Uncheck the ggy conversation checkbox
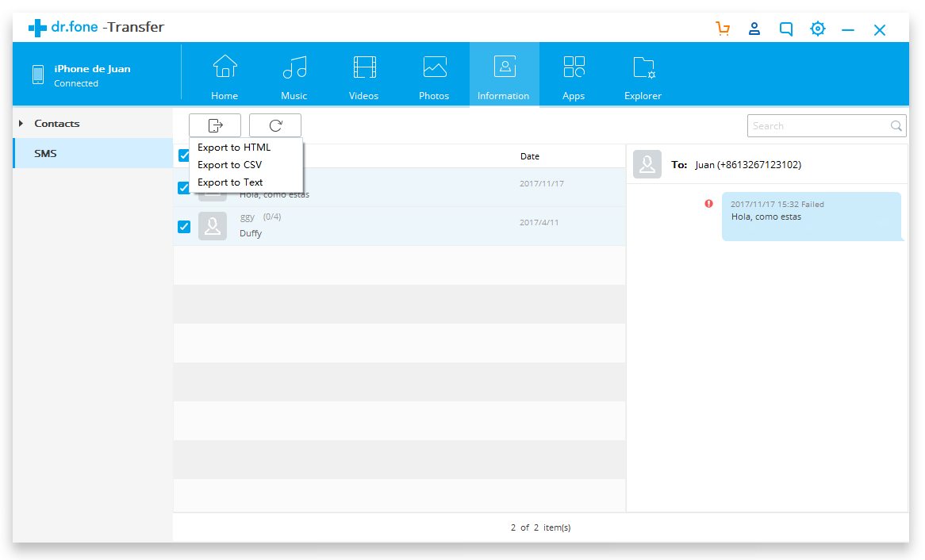This screenshot has height=560, width=925. [x=184, y=227]
